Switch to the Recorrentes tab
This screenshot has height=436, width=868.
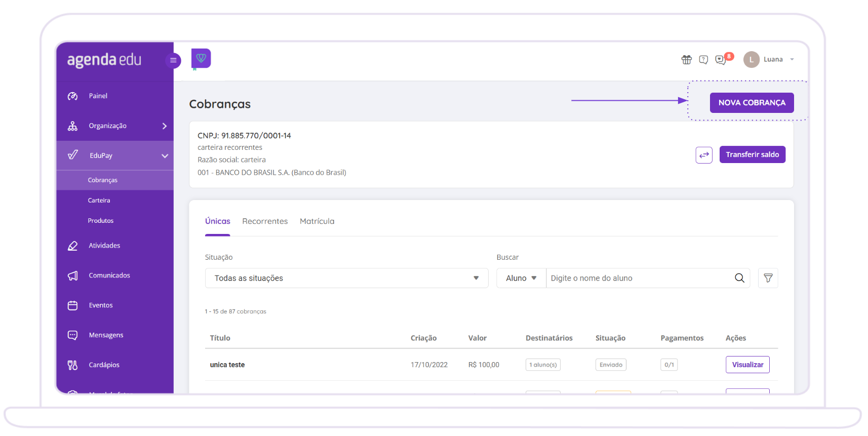point(265,221)
